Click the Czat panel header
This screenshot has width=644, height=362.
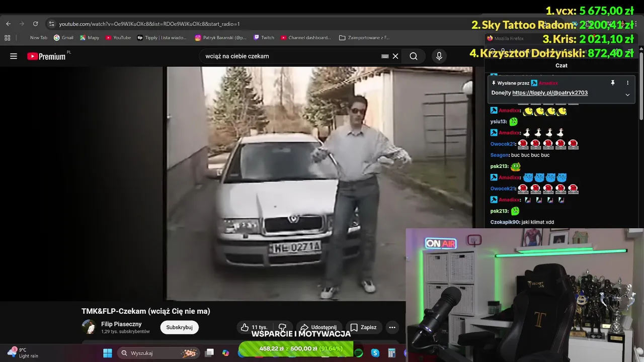561,65
